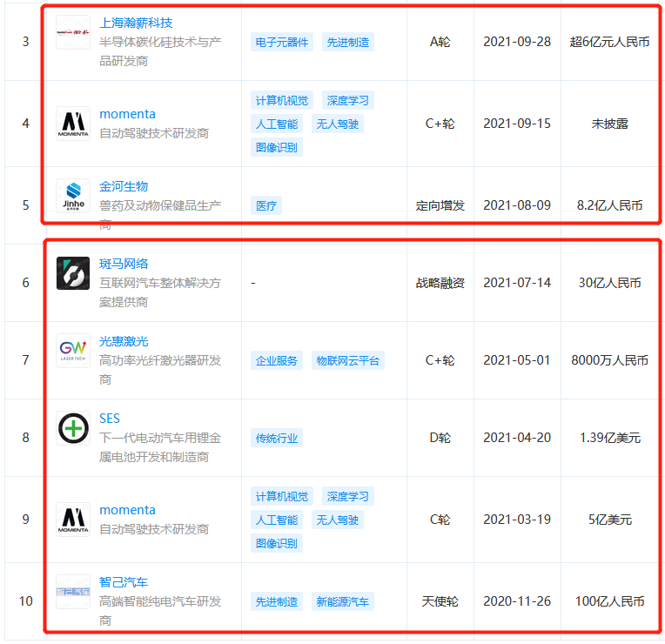
Task: Click the date 2021-05-01
Action: [x=517, y=360]
